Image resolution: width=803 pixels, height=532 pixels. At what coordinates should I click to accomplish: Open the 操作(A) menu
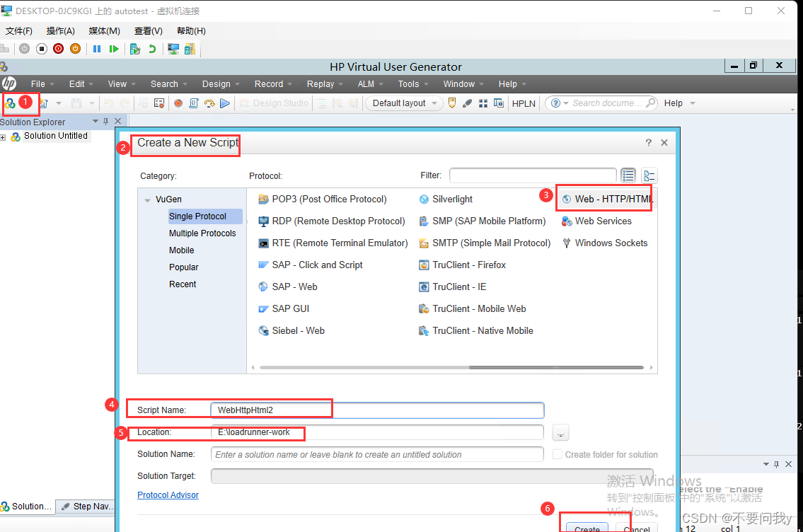60,30
